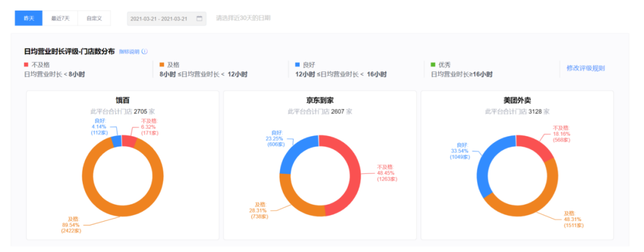
Task: Click 此平台合计门店 2607 家 text
Action: (x=320, y=111)
